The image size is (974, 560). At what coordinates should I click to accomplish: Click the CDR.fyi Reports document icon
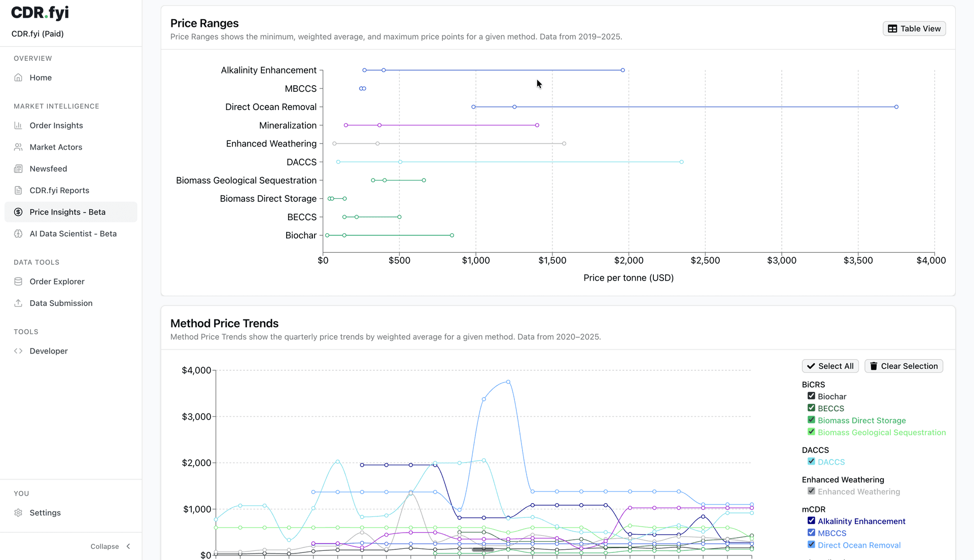coord(18,190)
